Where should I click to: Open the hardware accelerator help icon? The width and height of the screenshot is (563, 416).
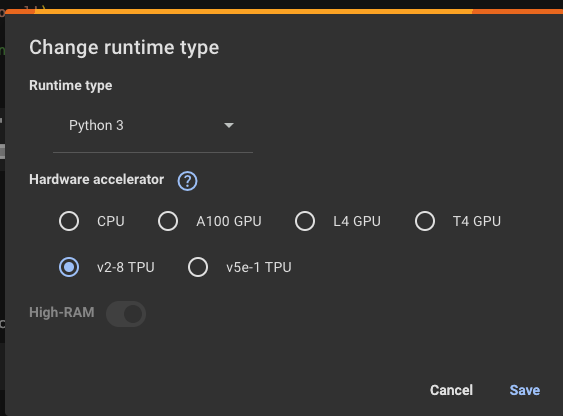(x=187, y=181)
